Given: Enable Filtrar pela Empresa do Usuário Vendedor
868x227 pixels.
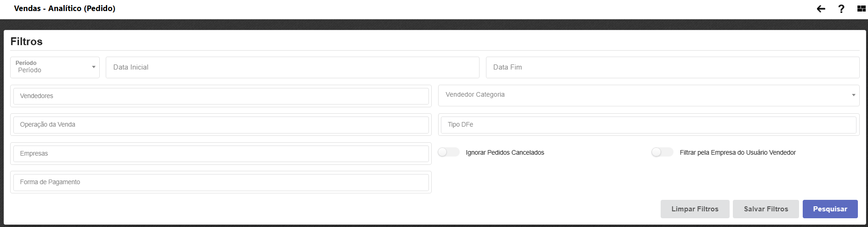Looking at the screenshot, I should [662, 152].
